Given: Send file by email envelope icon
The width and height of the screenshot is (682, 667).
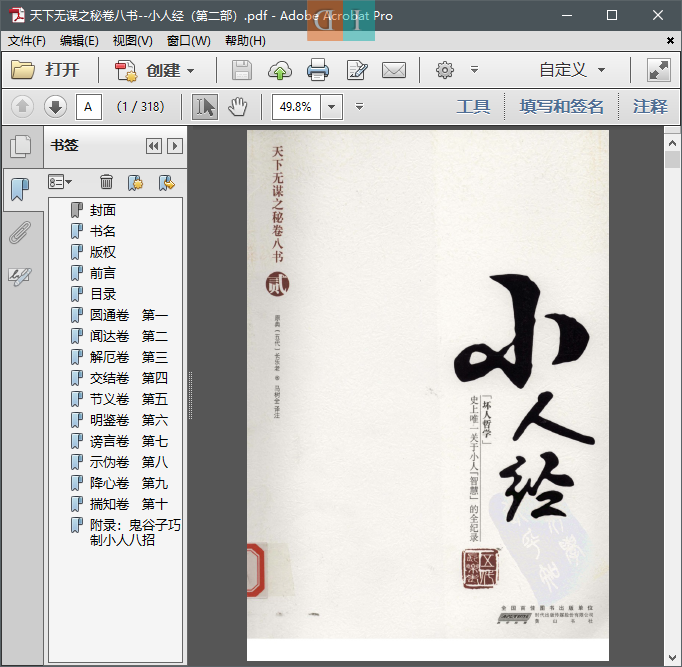Looking at the screenshot, I should 394,70.
